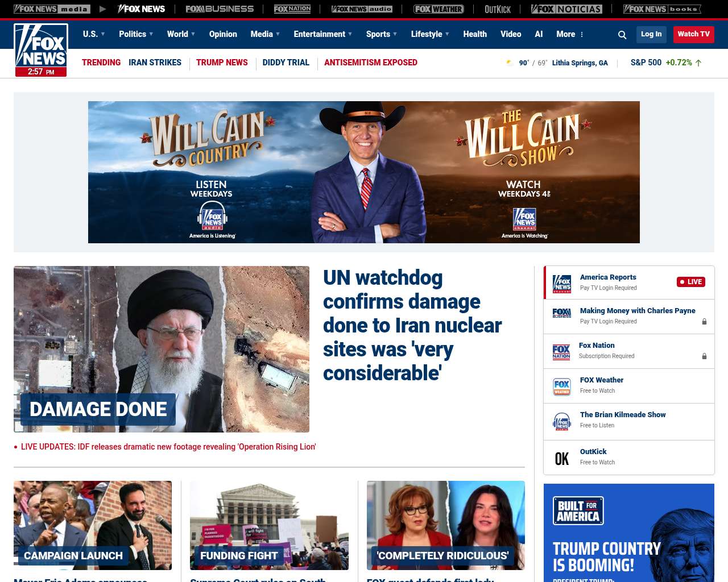Click OutKick OK icon in watch list
Screen dimensions: 728x582
(562, 459)
